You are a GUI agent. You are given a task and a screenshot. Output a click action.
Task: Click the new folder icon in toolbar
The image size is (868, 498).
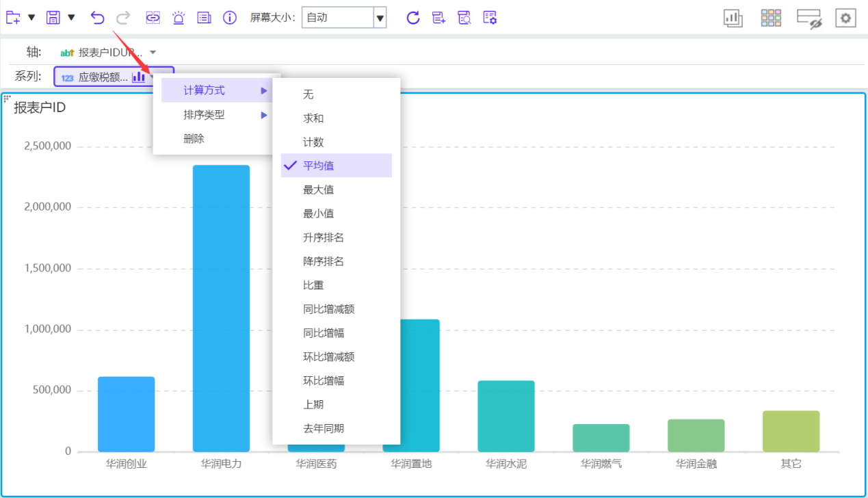[13, 18]
